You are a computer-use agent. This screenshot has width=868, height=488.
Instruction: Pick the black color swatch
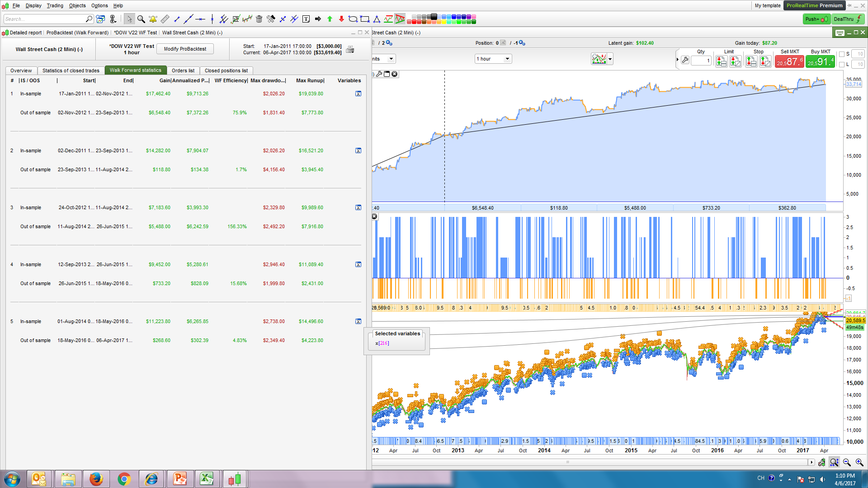pyautogui.click(x=434, y=17)
